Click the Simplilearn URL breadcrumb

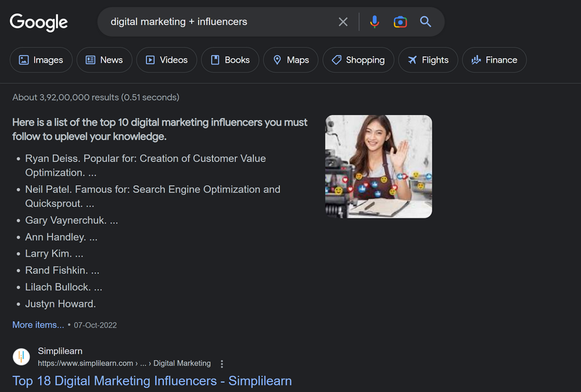click(x=124, y=364)
